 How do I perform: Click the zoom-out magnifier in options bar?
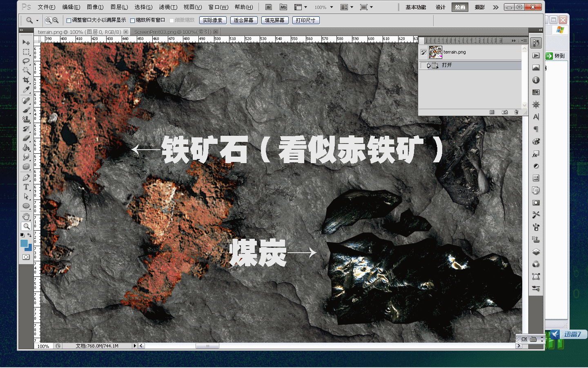pyautogui.click(x=56, y=20)
